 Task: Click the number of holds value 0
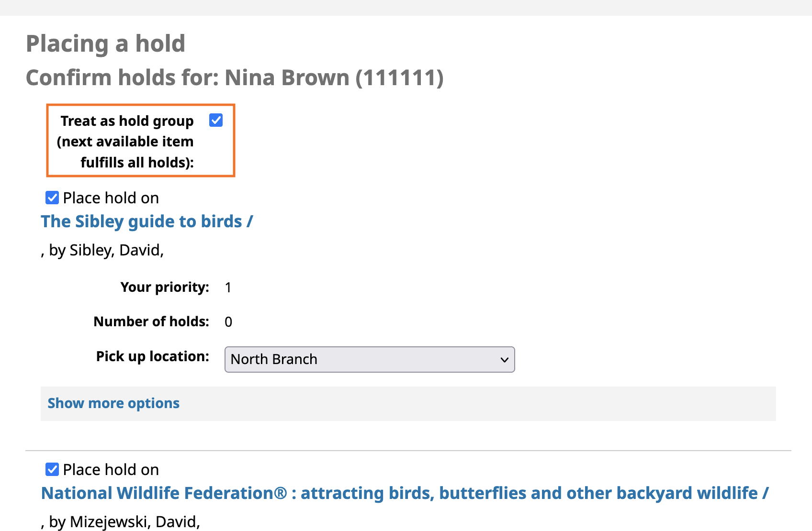[x=228, y=322]
